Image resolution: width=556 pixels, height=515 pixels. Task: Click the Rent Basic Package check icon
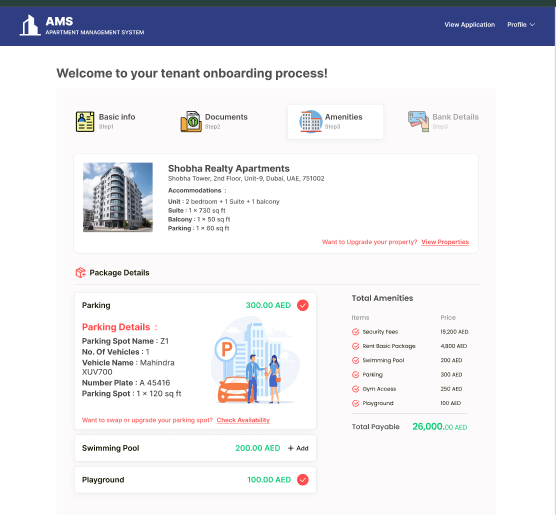(355, 346)
